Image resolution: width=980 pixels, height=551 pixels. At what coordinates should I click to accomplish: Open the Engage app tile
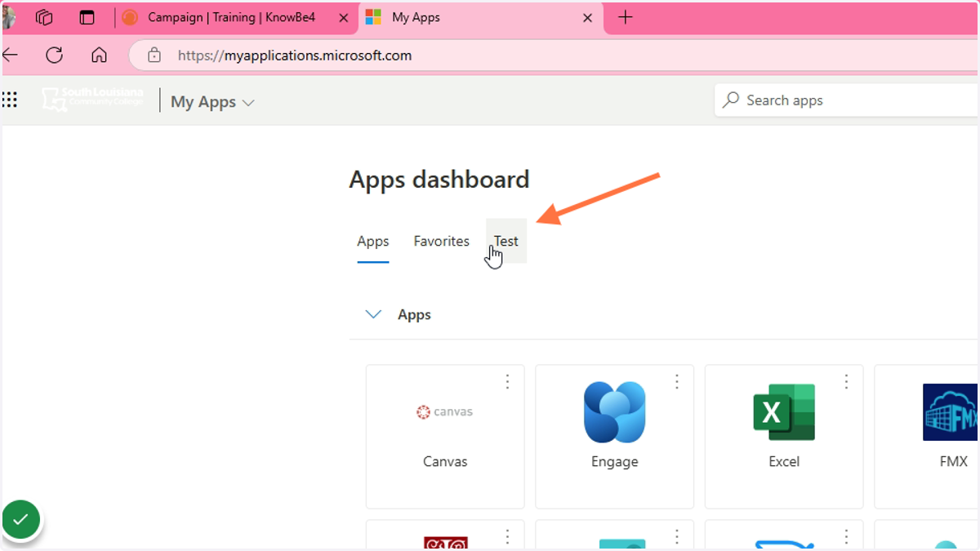[614, 437]
